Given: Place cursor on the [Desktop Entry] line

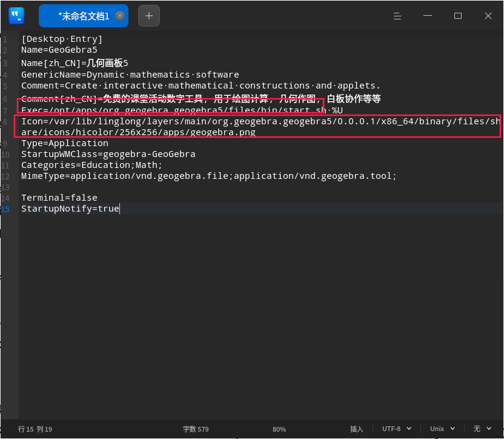Looking at the screenshot, I should tap(62, 39).
